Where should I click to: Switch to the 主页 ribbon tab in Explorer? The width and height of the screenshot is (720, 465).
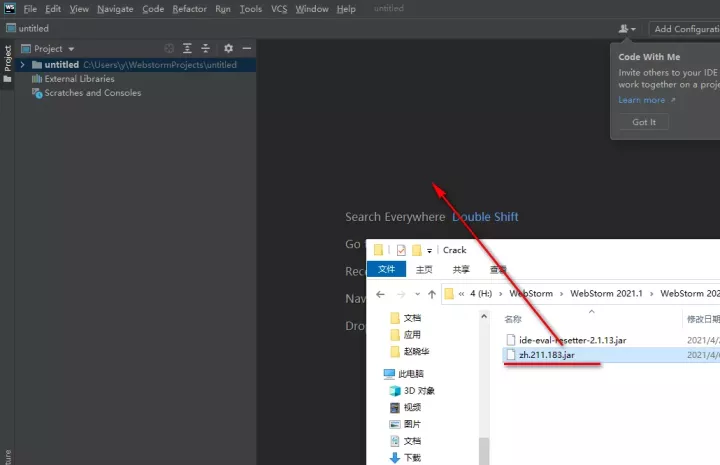click(423, 269)
